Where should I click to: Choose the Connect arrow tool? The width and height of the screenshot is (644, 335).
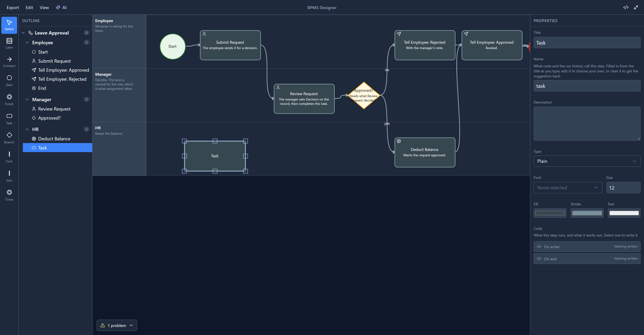[9, 62]
